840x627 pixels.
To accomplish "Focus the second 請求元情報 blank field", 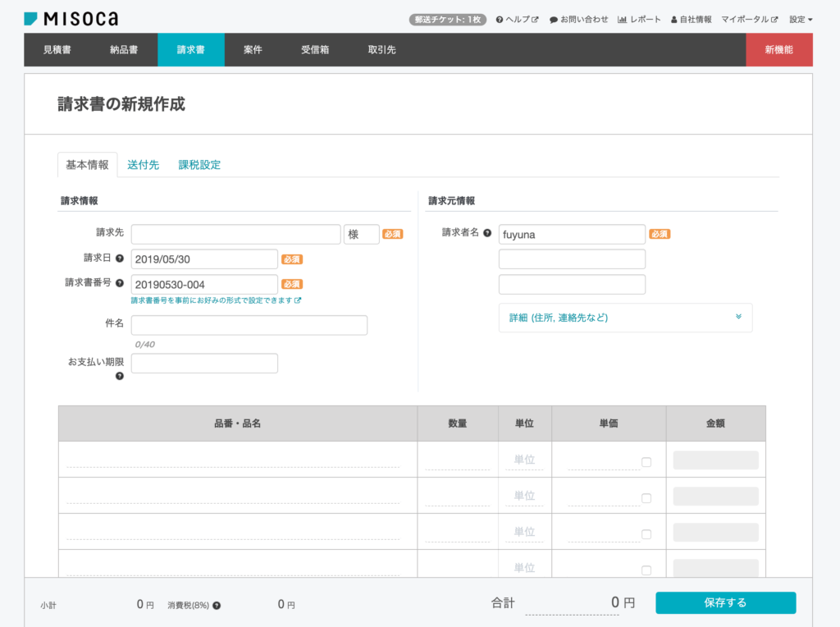I will coord(572,259).
